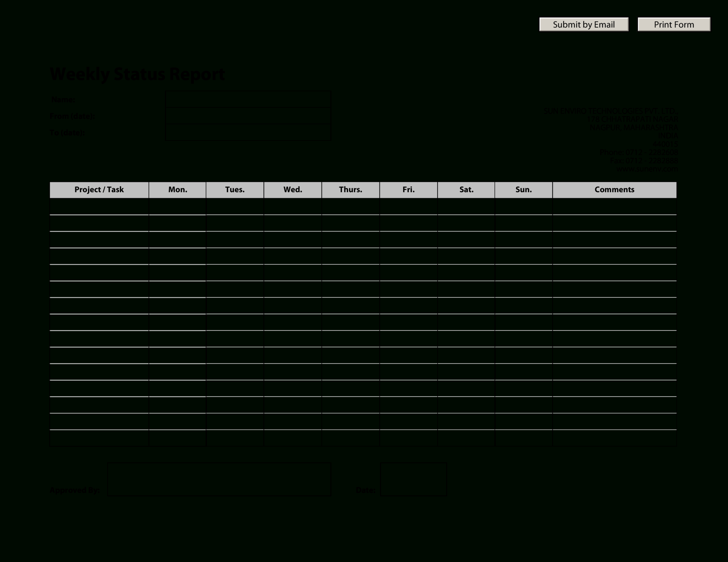Click the Print Form button
The image size is (728, 562).
[673, 24]
